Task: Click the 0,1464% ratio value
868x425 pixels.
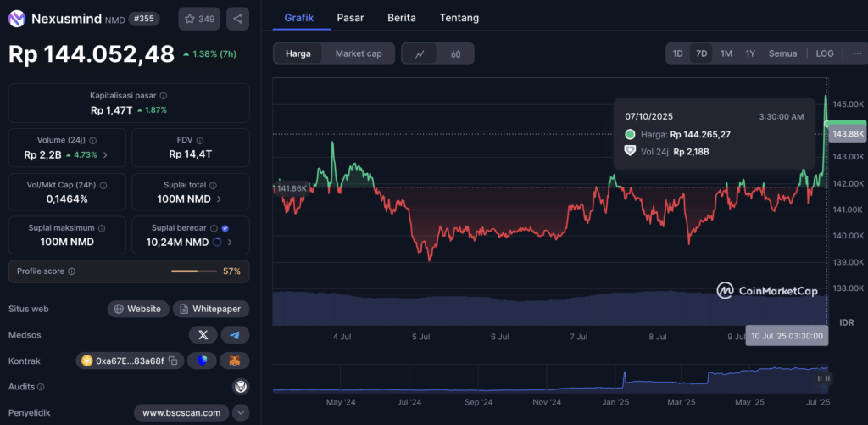Action: coord(67,199)
